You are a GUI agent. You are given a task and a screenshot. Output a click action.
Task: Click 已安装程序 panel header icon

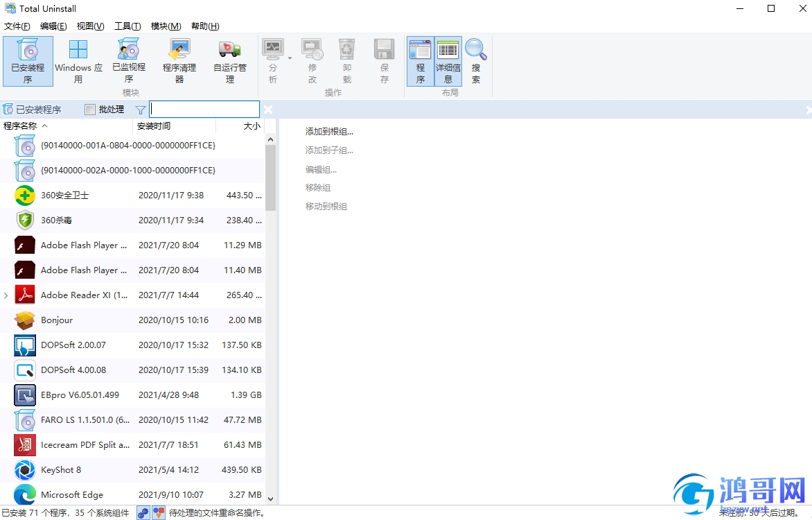pyautogui.click(x=8, y=110)
